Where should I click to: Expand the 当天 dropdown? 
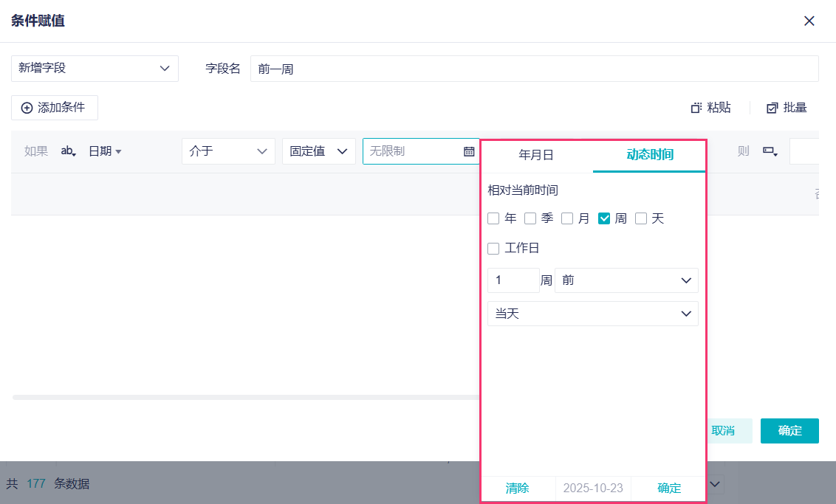point(592,314)
